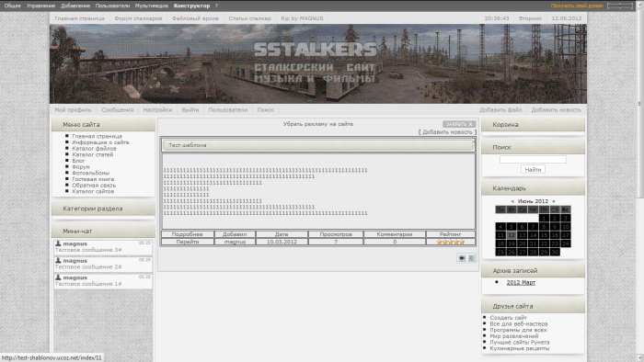Viewport: 644px width, 362px height.
Task: Click the user icon beside second magnus chat message
Action: tap(58, 260)
